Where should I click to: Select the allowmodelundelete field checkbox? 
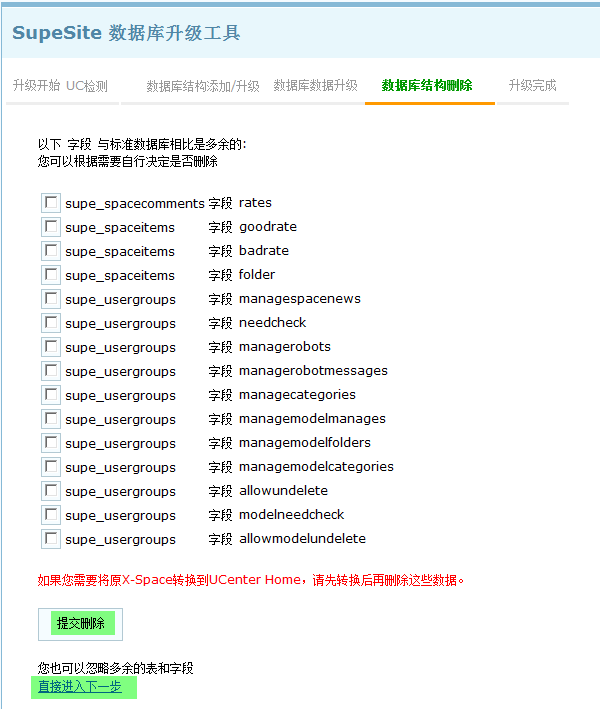51,539
